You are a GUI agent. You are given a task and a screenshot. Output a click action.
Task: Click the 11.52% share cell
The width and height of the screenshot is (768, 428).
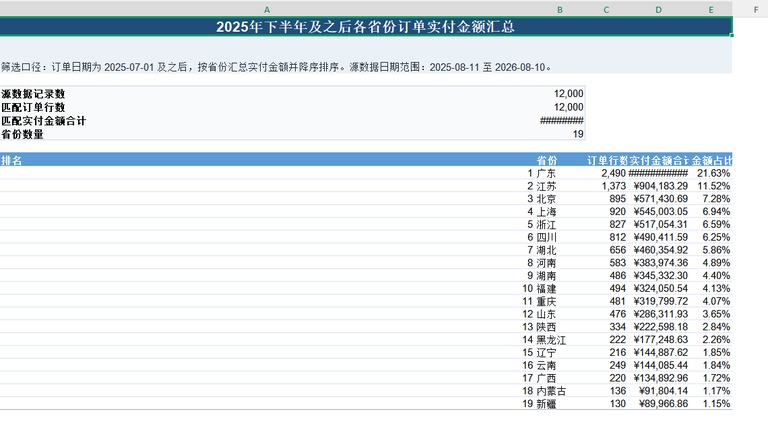click(711, 186)
